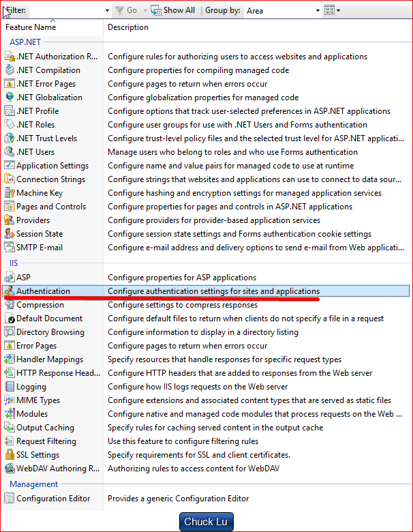Open the Go button dropdown arrow
413x532 pixels.
[x=145, y=10]
